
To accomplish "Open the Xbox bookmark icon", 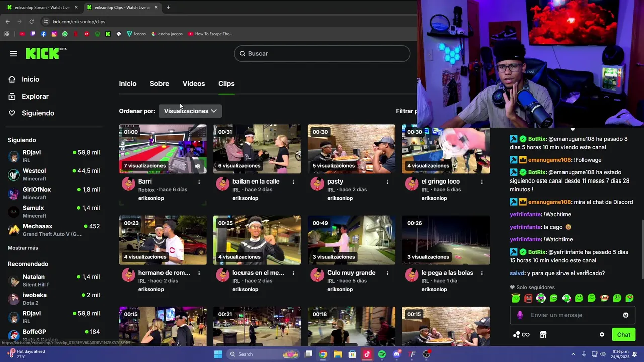I will point(97,34).
